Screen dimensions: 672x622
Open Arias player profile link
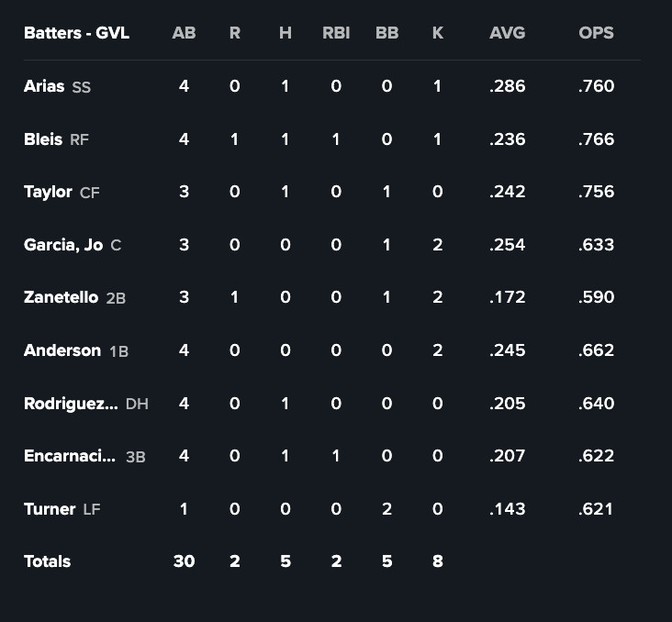coord(44,86)
